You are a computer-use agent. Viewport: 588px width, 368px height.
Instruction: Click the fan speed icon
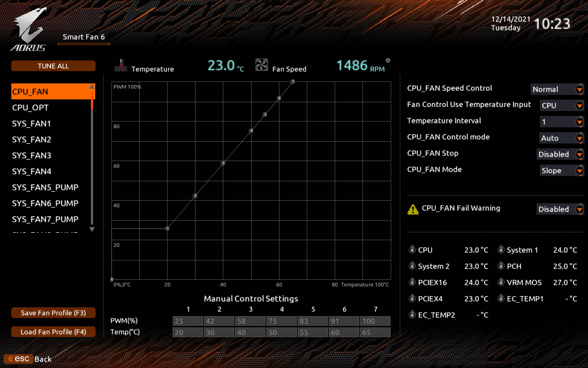tap(261, 65)
